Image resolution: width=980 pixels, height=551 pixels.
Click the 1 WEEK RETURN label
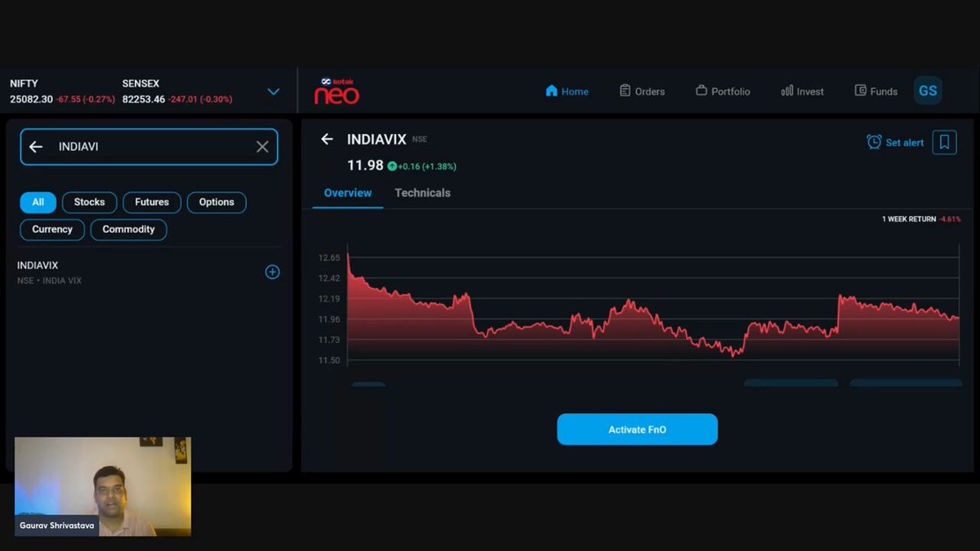point(911,220)
